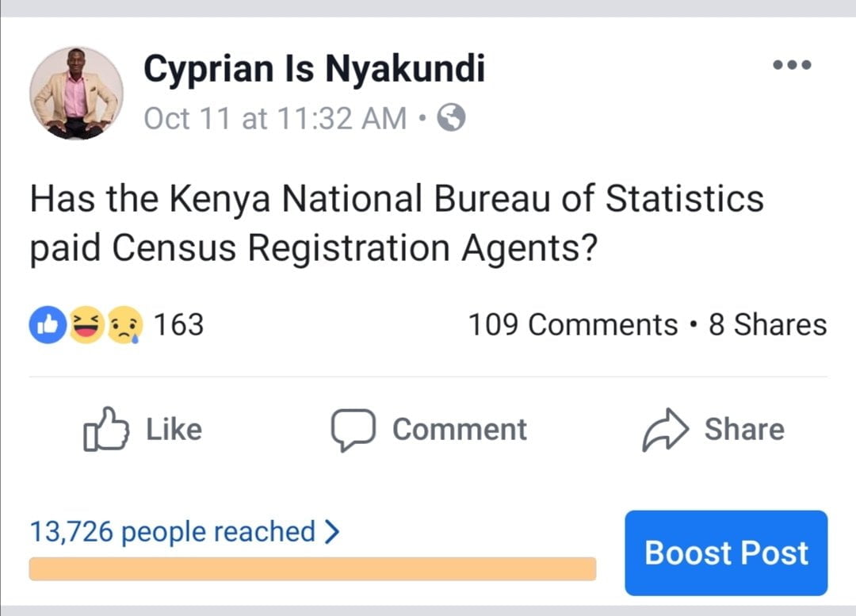Click the Comment text label
Screen dimensions: 856x616
tap(459, 430)
